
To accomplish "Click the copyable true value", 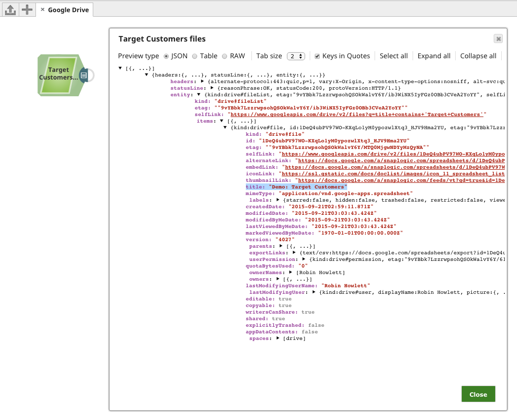I will (285, 306).
